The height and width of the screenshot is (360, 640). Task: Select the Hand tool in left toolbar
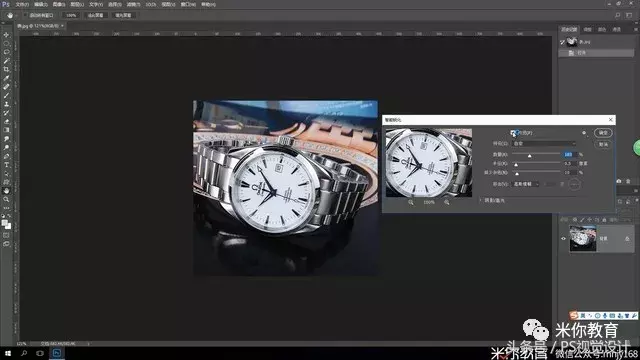(7, 191)
